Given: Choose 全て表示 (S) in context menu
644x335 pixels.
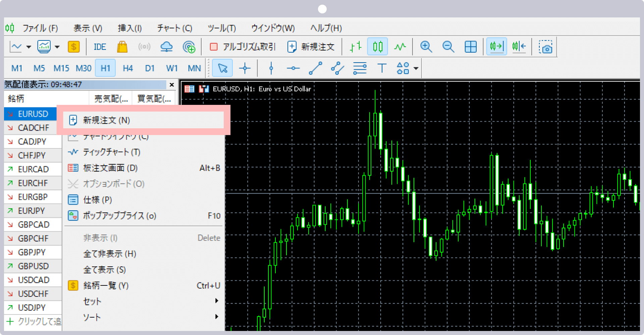Looking at the screenshot, I should pyautogui.click(x=144, y=270).
